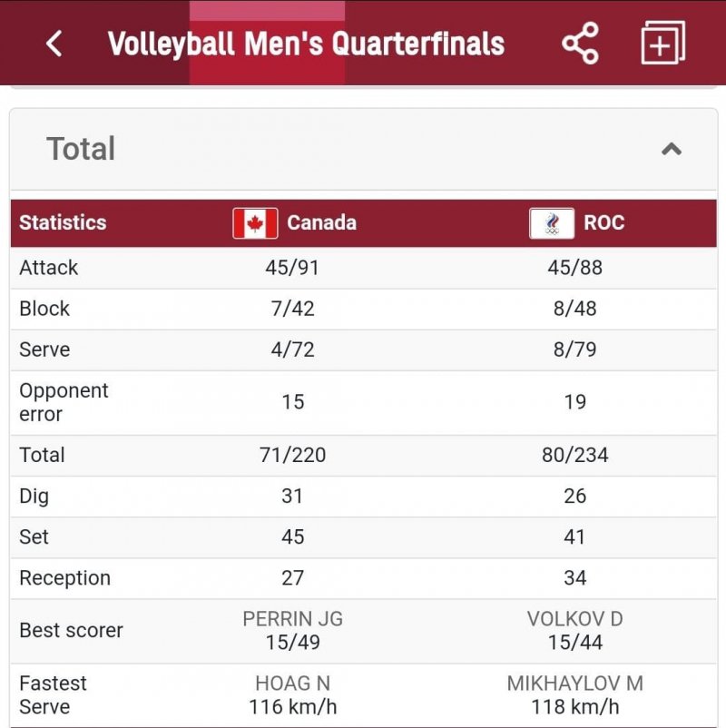Tap fastest server HOAG N
Viewport: 726px width, 728px height.
[292, 684]
